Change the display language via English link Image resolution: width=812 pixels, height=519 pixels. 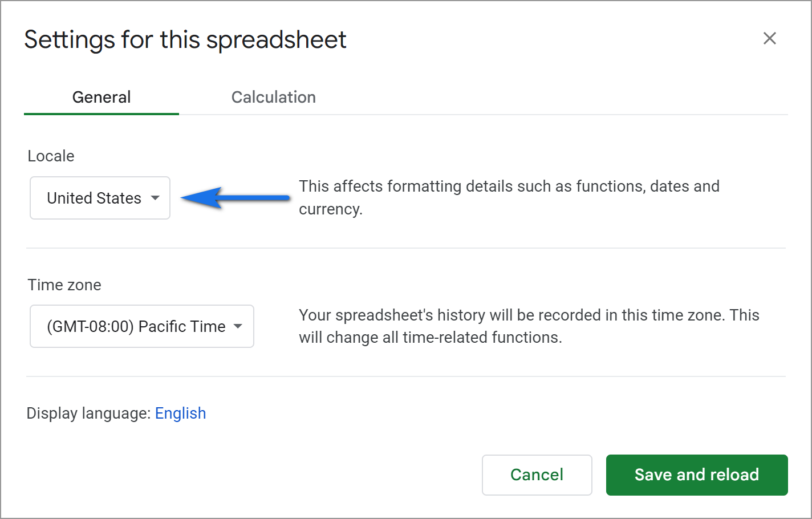coord(180,413)
